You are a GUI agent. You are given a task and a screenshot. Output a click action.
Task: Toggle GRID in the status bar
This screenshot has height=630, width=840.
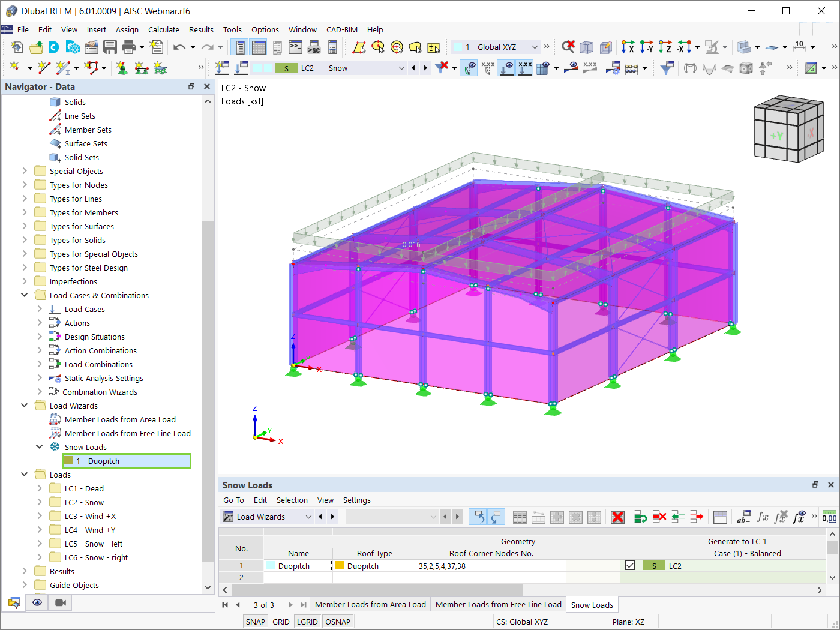(281, 622)
